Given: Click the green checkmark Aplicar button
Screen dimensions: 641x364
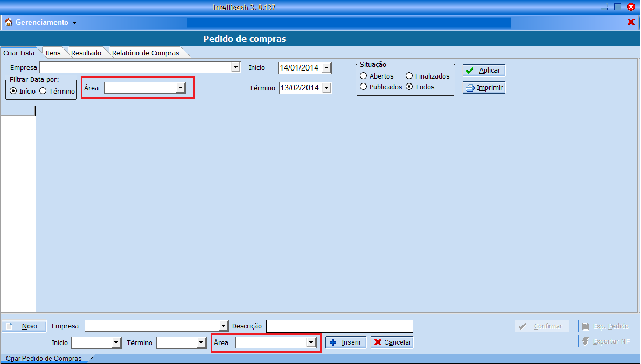Looking at the screenshot, I should [484, 71].
